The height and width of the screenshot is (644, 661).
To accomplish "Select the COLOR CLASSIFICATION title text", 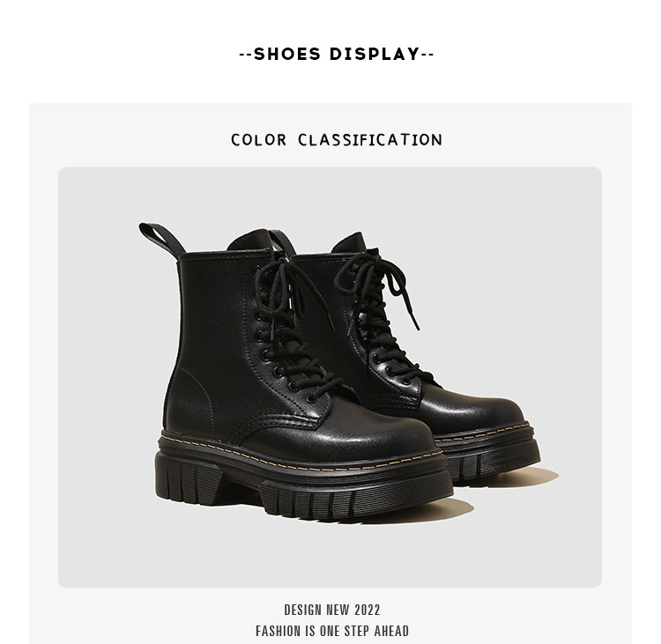I will click(337, 140).
